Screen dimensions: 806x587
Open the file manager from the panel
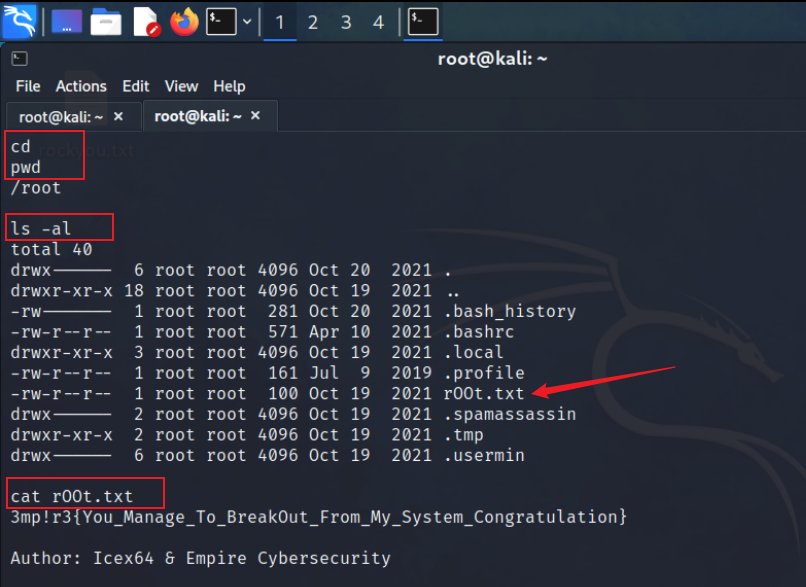[x=106, y=21]
